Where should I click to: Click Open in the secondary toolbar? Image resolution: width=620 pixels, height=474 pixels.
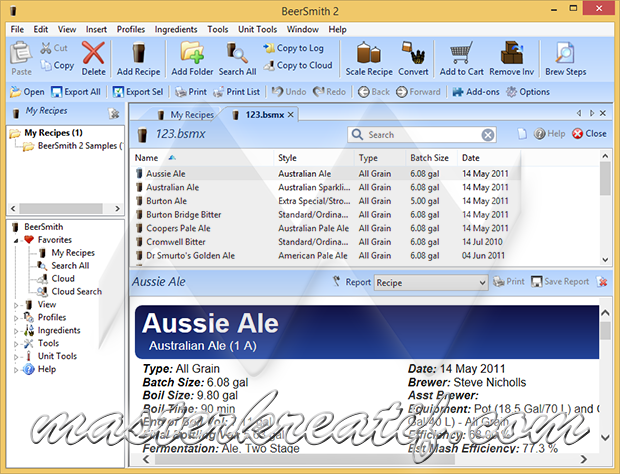(27, 92)
